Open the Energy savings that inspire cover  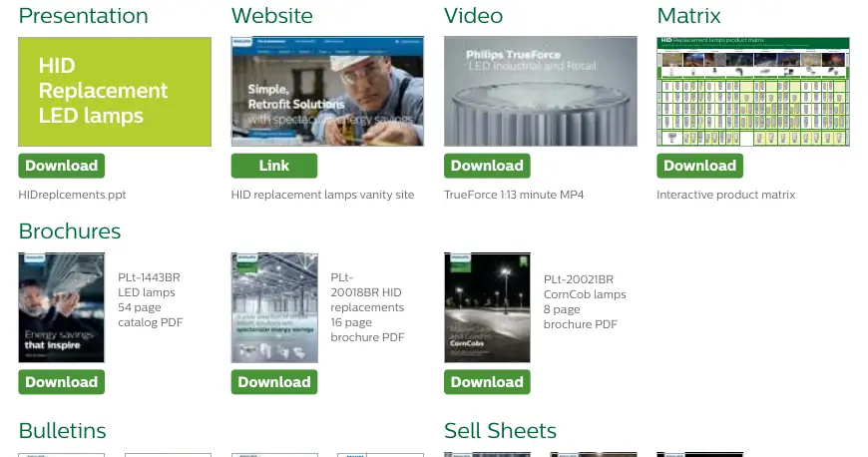(62, 308)
